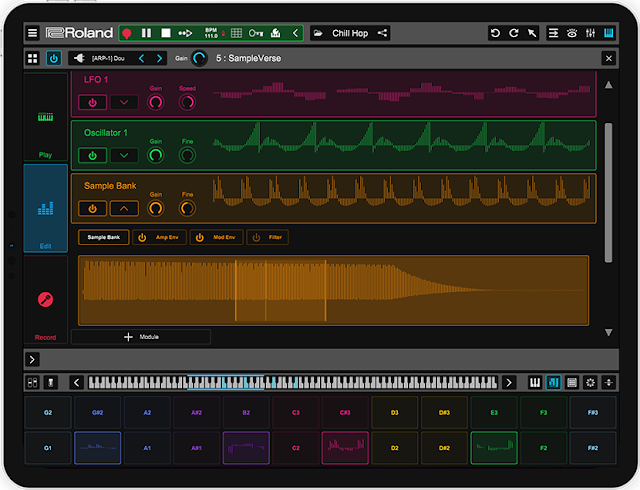Viewport: 640px width, 490px height.
Task: Toggle the blue keyboard panel icon
Action: [x=609, y=33]
